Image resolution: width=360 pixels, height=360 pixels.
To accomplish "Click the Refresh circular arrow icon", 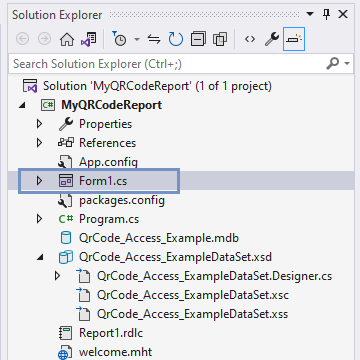I will 176,39.
